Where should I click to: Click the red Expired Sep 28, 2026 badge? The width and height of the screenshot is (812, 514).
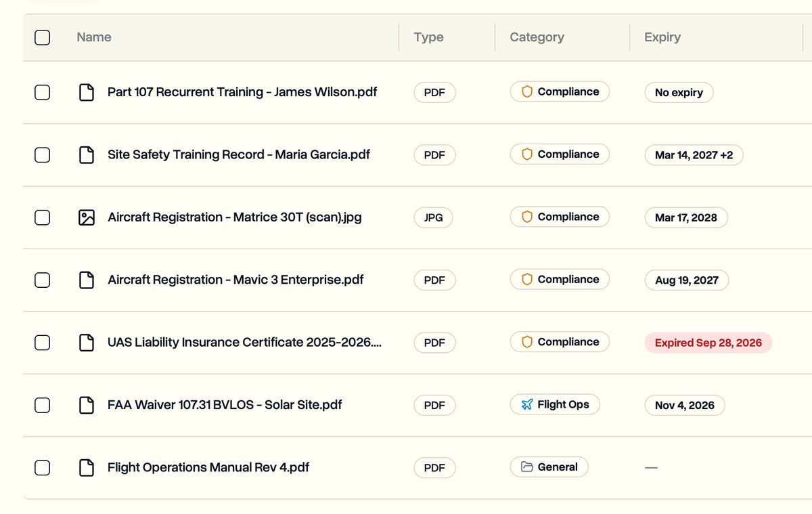708,343
